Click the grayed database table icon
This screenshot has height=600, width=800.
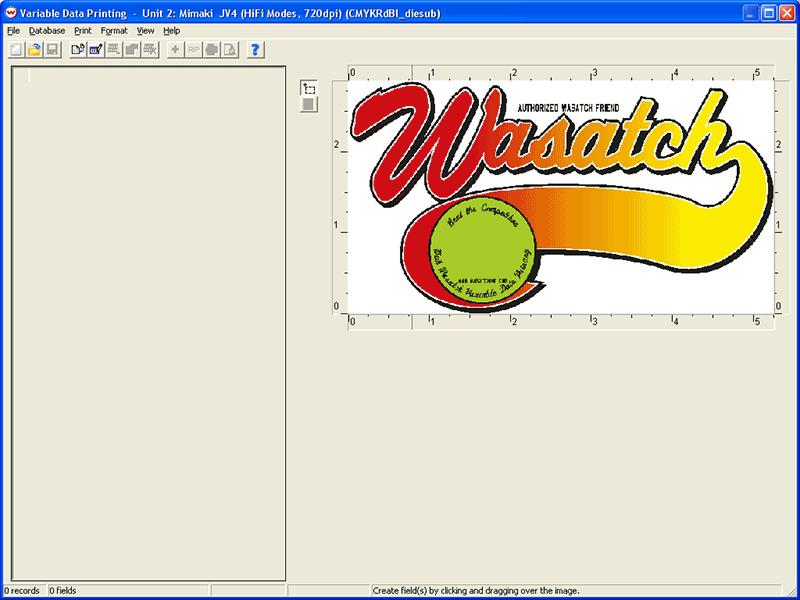114,50
